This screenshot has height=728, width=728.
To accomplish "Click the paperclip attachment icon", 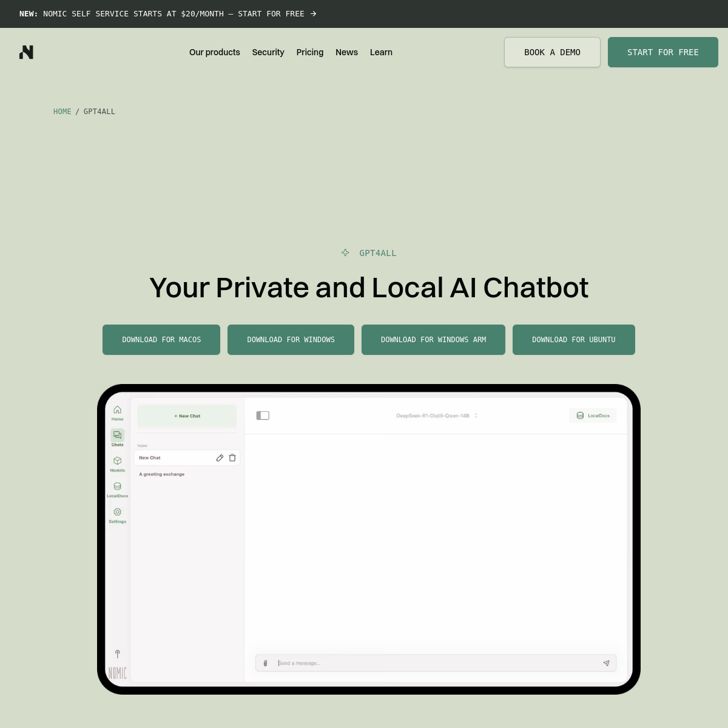I will point(265,663).
